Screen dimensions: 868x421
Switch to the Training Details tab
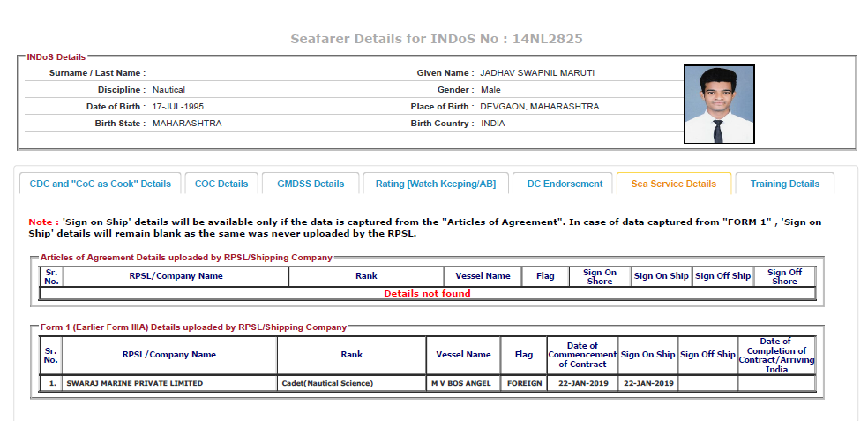click(x=784, y=184)
